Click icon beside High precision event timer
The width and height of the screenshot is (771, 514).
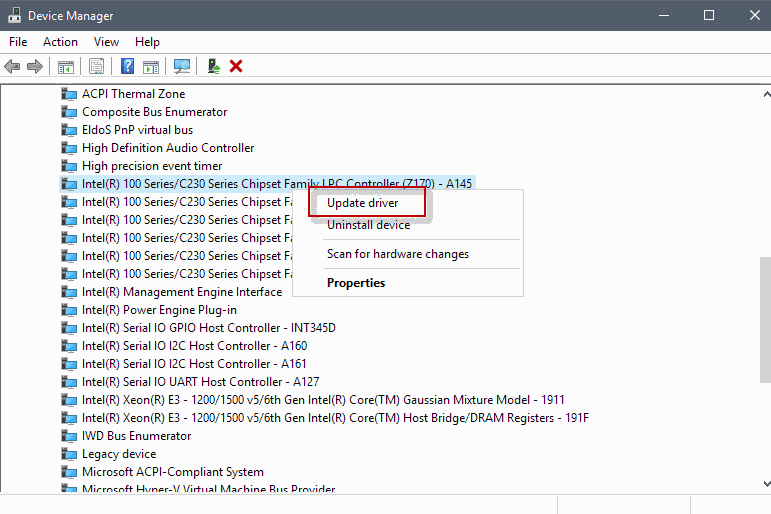pos(69,166)
